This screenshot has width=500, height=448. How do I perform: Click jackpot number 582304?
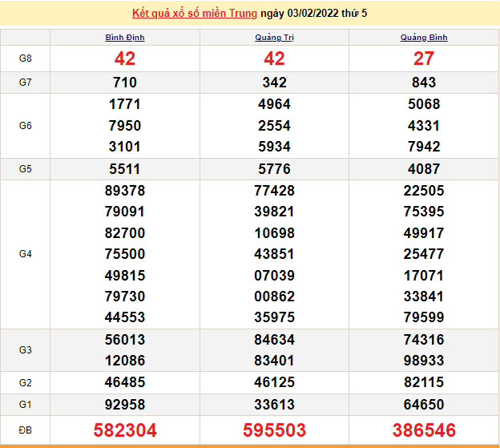(x=125, y=430)
